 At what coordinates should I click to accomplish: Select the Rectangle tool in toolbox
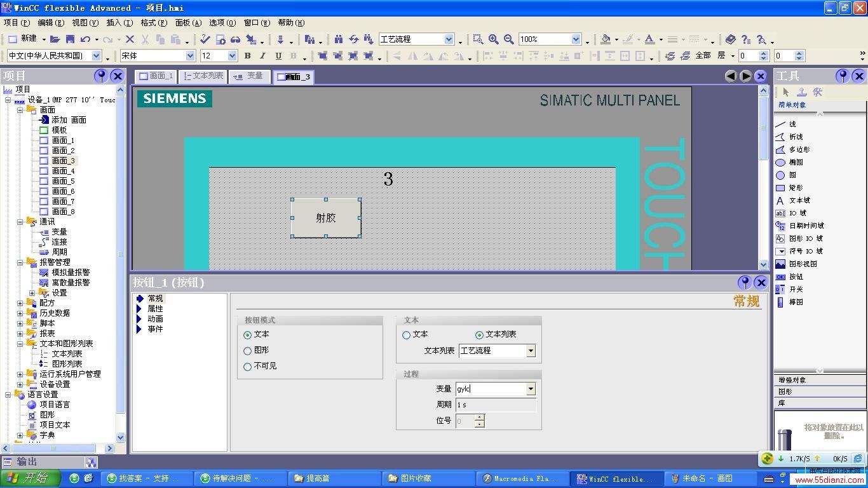pos(789,188)
